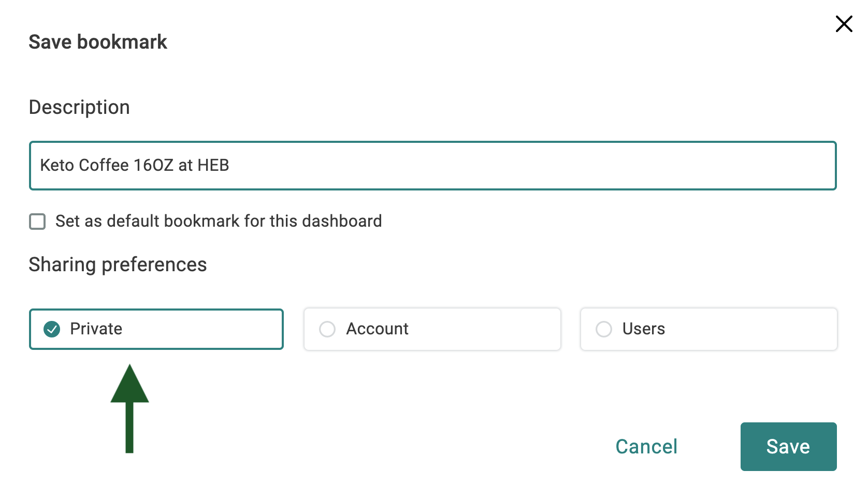Enable the default bookmark checkbox
Screen dimensions: 868x500
[x=37, y=222]
